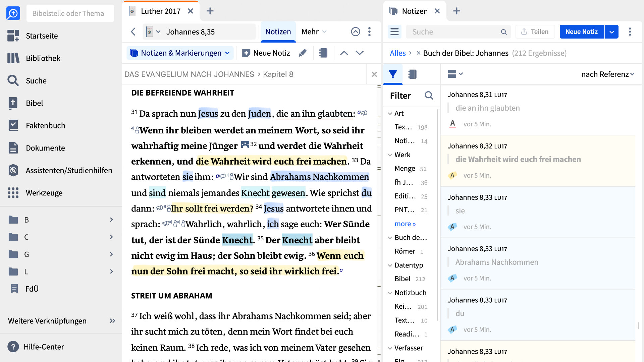Add a new tab beside Notizen
644x362 pixels.
pos(457,11)
